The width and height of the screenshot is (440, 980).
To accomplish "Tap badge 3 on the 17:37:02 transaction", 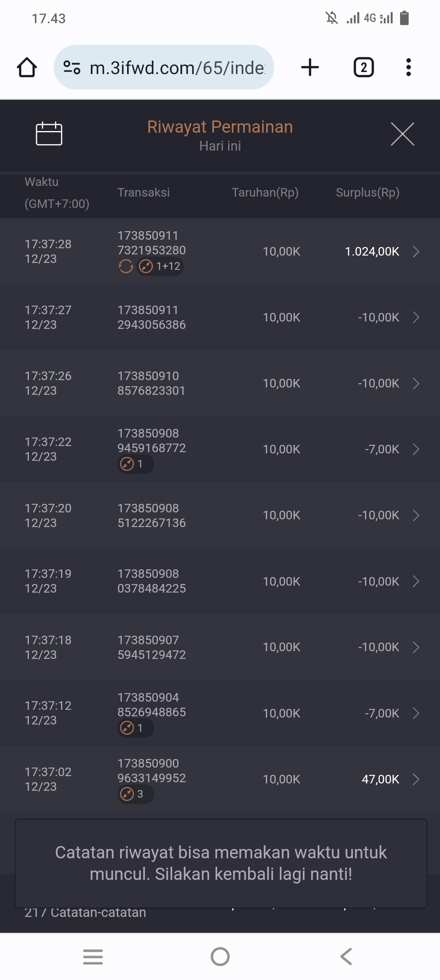I will coord(135,794).
